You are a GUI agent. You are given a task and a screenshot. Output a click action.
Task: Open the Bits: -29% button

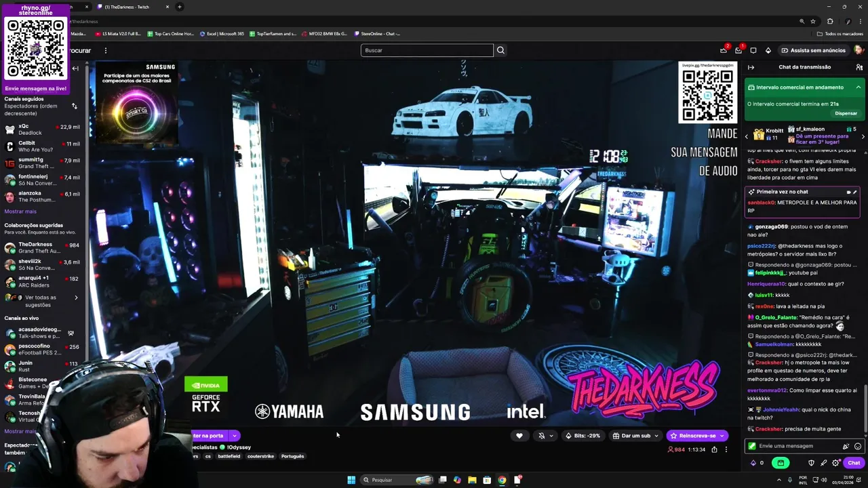[x=583, y=436]
